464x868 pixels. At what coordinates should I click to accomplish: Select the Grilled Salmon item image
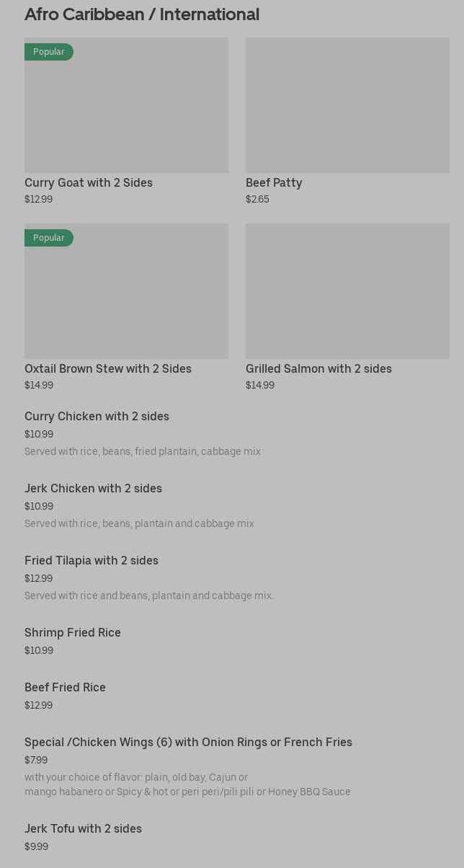point(347,291)
